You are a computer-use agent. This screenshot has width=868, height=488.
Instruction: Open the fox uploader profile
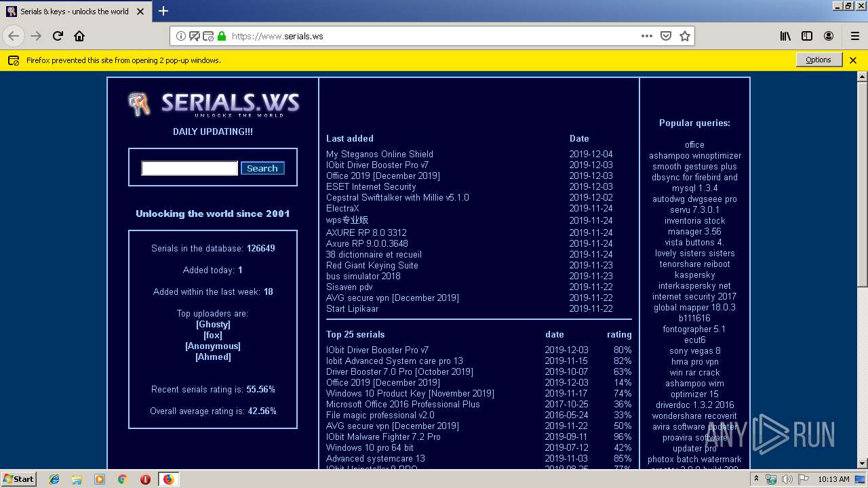click(213, 335)
